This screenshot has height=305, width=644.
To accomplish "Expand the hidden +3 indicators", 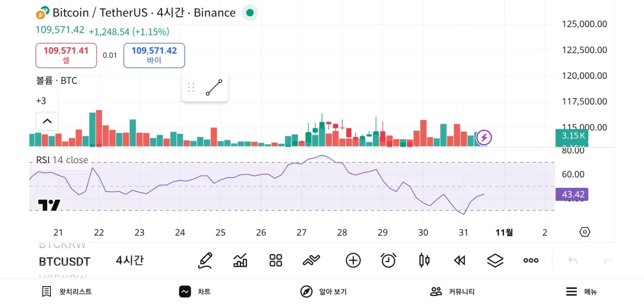I will [41, 101].
